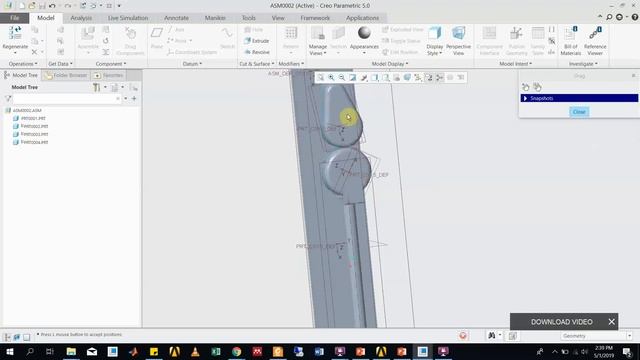Screen dimensions: 640x360
Task: Click Refit icon in graphics toolbar
Action: coord(320,78)
